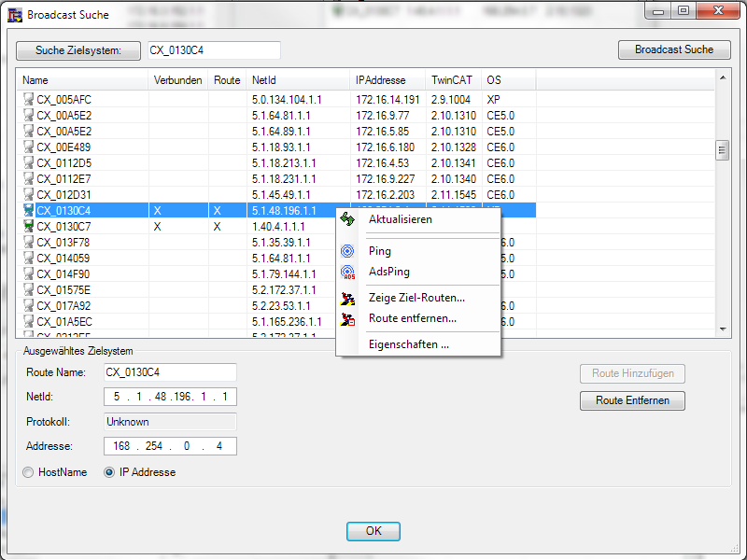Click the TwinCAT version cell 2.9.1004
This screenshot has width=747, height=560.
(x=451, y=100)
